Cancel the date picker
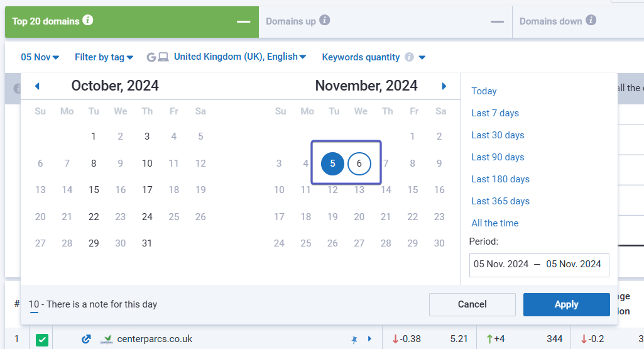Viewport: 644px width, 349px height. (x=472, y=304)
